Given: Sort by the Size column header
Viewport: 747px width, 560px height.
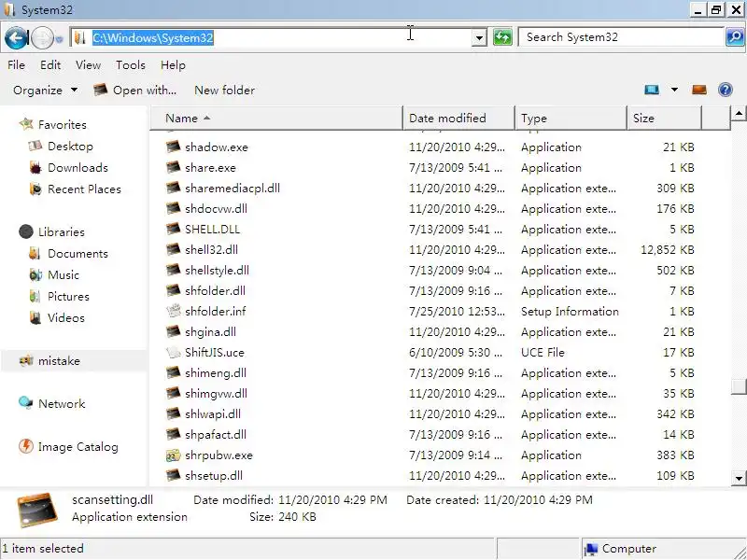Looking at the screenshot, I should pyautogui.click(x=664, y=119).
